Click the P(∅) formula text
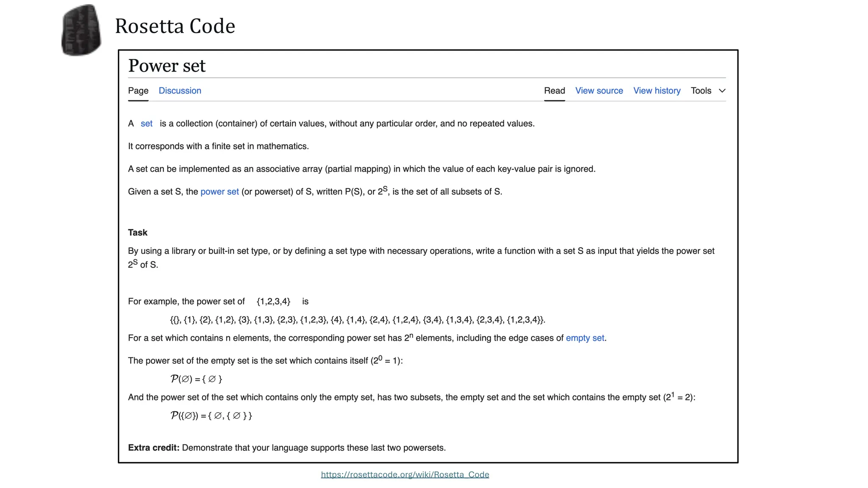868x488 pixels. (x=196, y=378)
